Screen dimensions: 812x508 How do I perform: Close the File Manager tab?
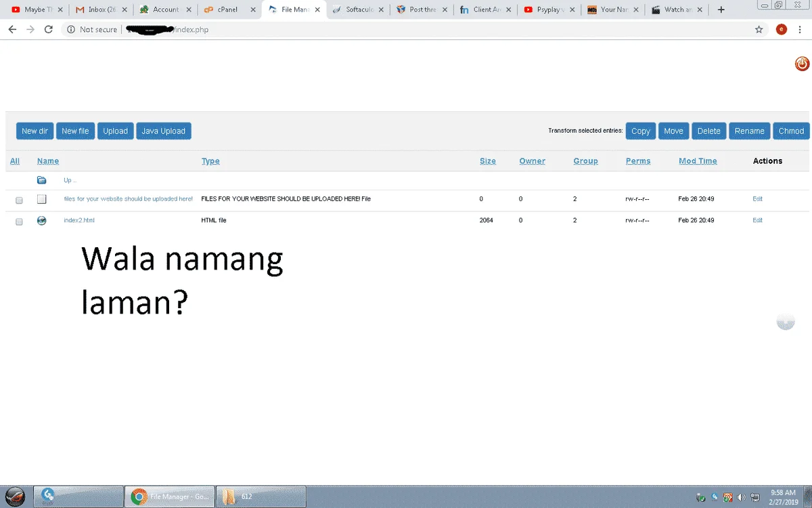click(x=317, y=10)
